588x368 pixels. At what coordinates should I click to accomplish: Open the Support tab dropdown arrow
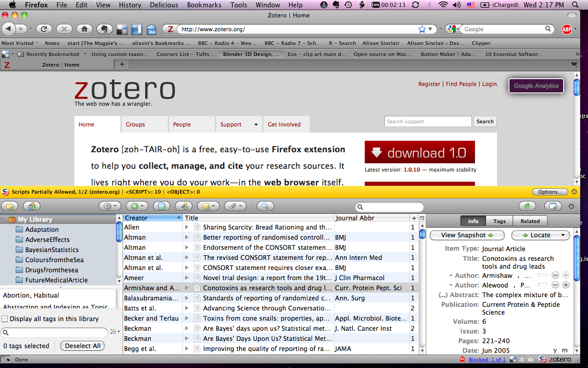(256, 125)
